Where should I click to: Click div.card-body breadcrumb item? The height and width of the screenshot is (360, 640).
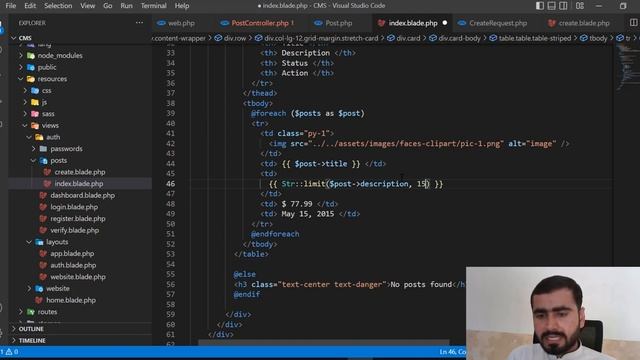455,38
